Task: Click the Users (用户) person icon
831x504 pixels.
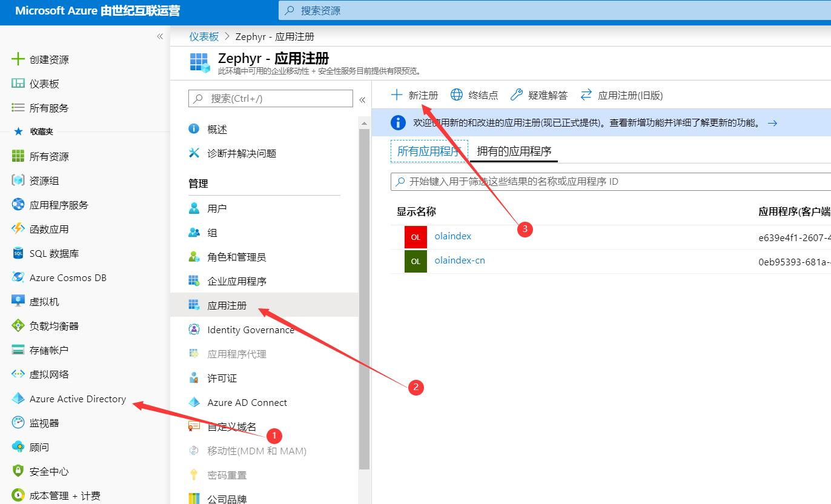Action: [194, 208]
